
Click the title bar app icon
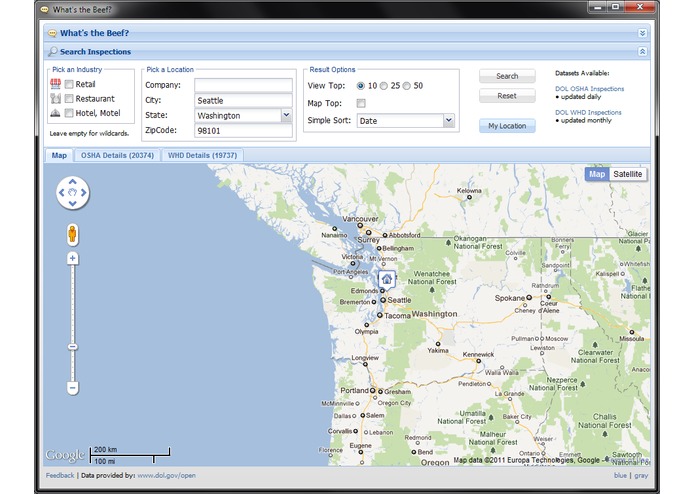click(x=45, y=9)
